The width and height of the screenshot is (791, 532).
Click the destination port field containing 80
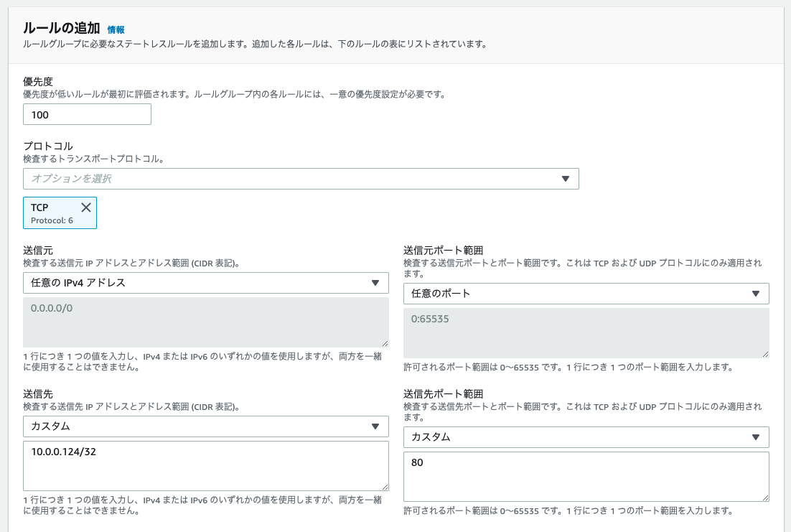(586, 476)
